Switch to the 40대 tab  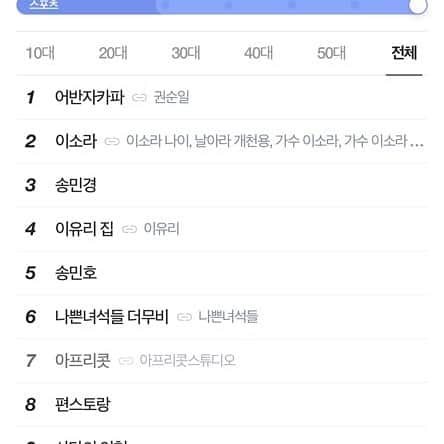pos(259,53)
